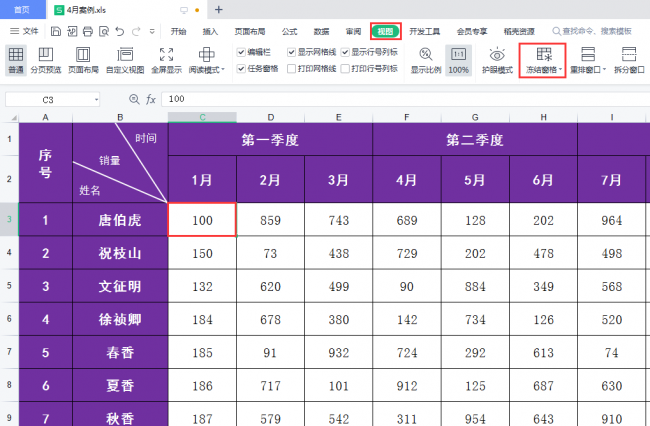The height and width of the screenshot is (426, 650).
Task: Click the formula bar showing 100
Action: 404,99
